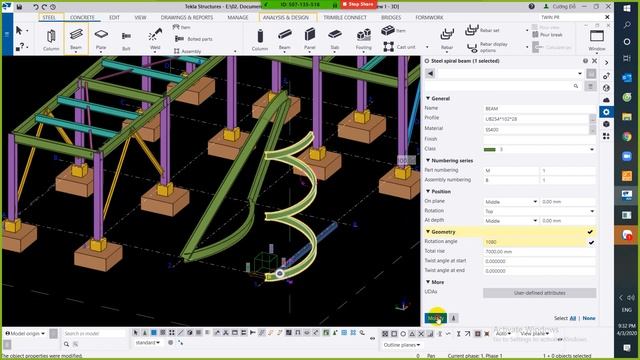Toggle the Geometry section checkmark

coord(590,232)
